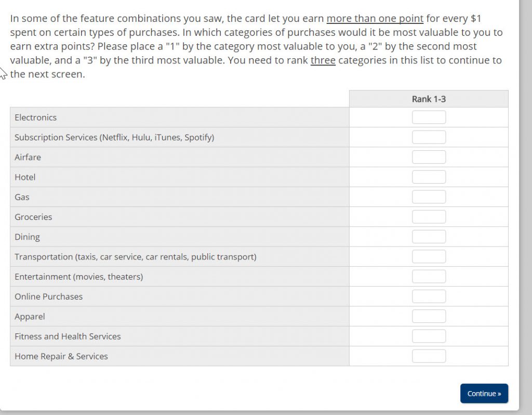This screenshot has height=415, width=532.
Task: Focus the Entertainment rank input field
Action: [x=429, y=277]
